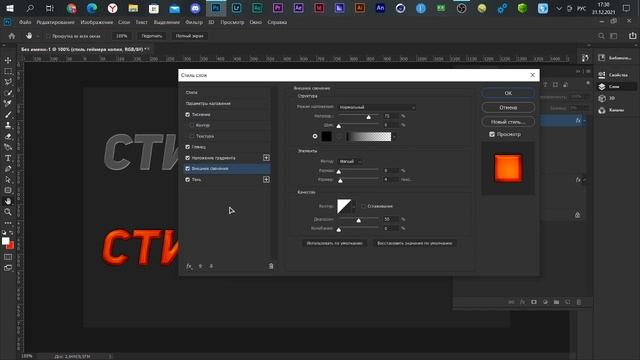Screen dimensions: 640x360
Task: Select the Rectangular Marquee tool
Action: click(x=8, y=71)
